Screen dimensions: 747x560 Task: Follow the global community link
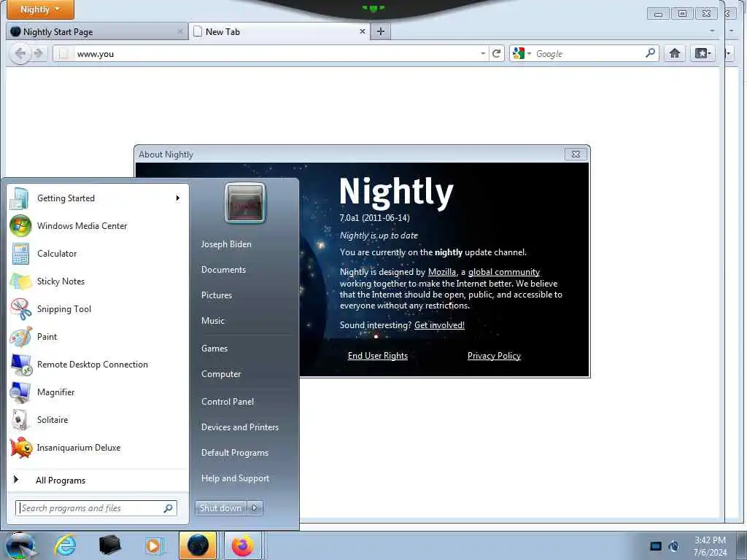click(504, 272)
